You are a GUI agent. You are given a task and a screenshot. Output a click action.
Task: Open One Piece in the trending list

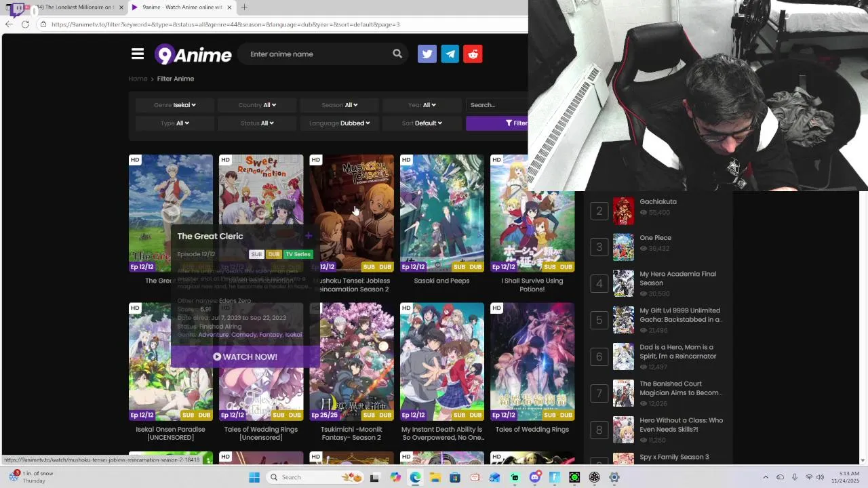pos(656,238)
